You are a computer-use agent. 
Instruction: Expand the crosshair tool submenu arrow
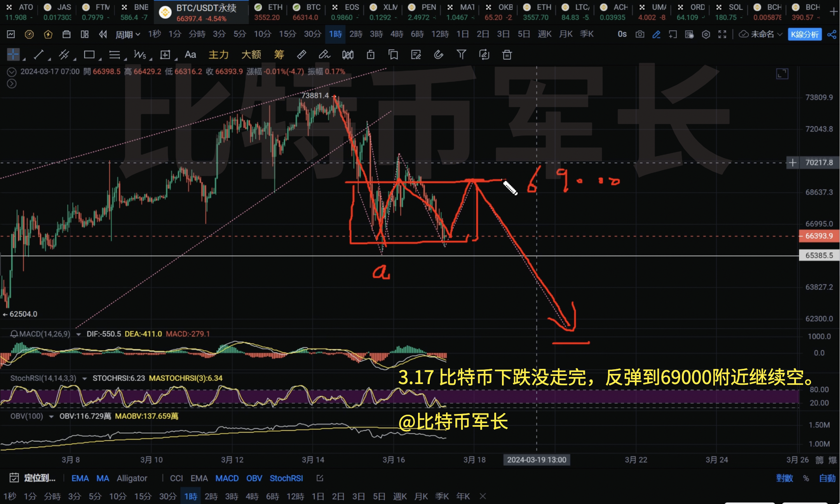click(24, 59)
